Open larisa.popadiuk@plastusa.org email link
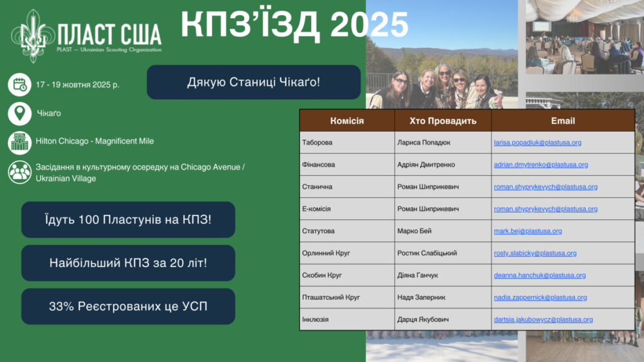This screenshot has width=644, height=362. tap(537, 143)
